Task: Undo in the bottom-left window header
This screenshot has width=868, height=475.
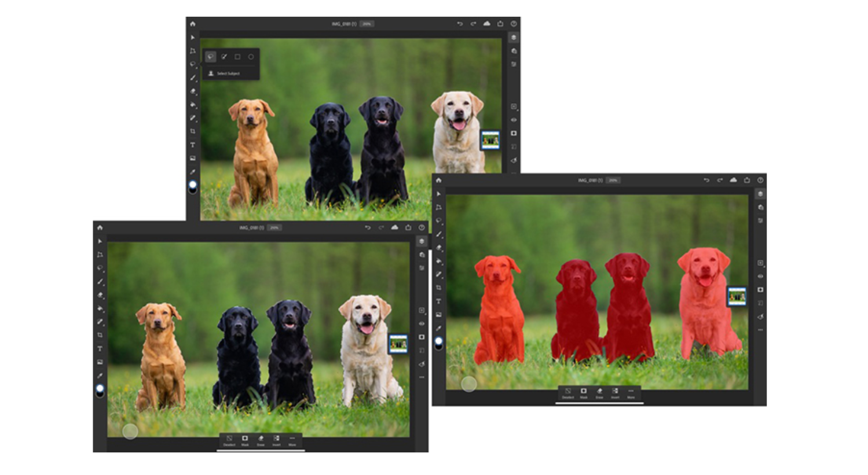Action: [368, 227]
